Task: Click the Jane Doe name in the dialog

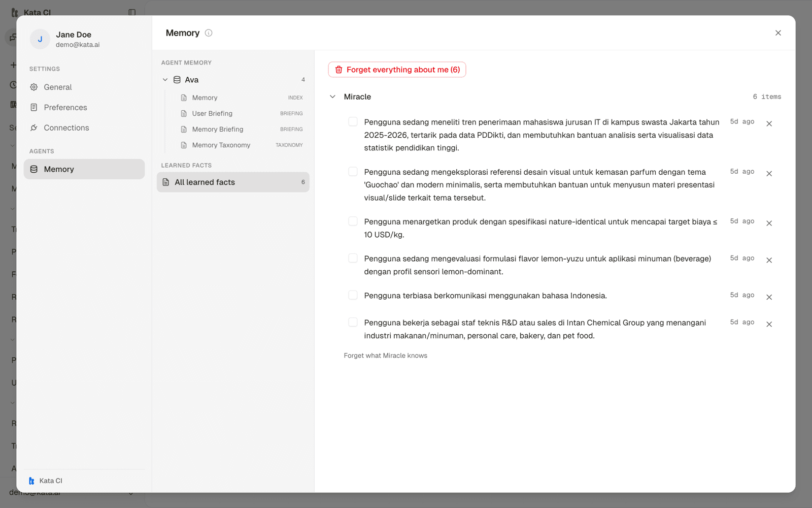Action: 74,35
